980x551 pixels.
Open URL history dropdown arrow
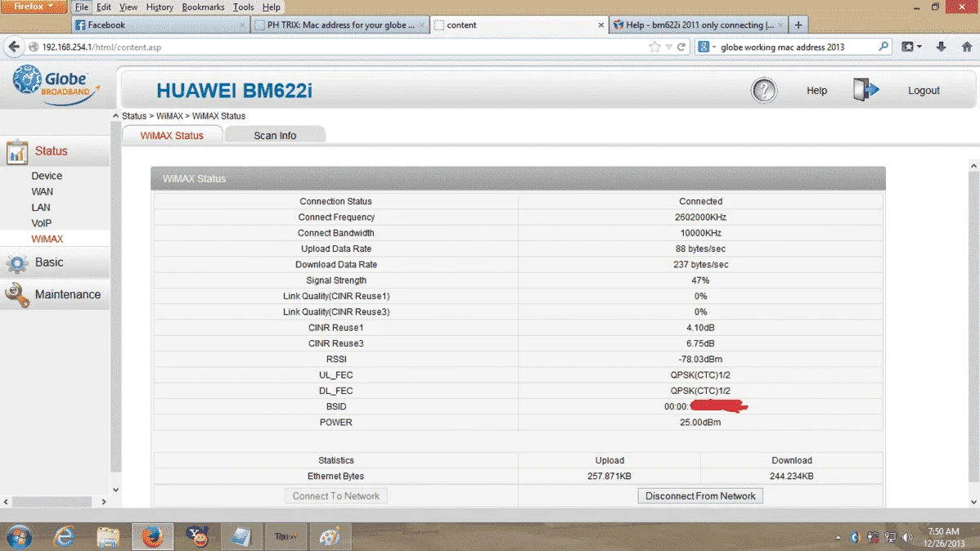click(x=669, y=47)
